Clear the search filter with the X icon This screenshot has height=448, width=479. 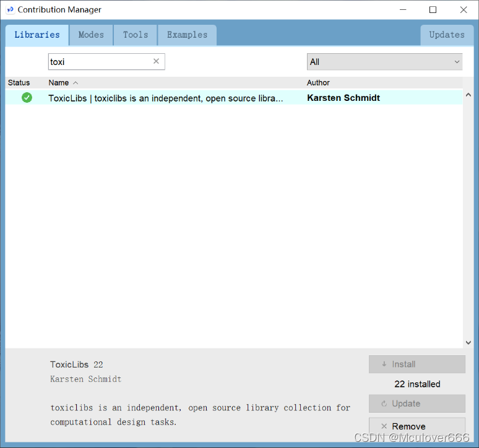[156, 61]
